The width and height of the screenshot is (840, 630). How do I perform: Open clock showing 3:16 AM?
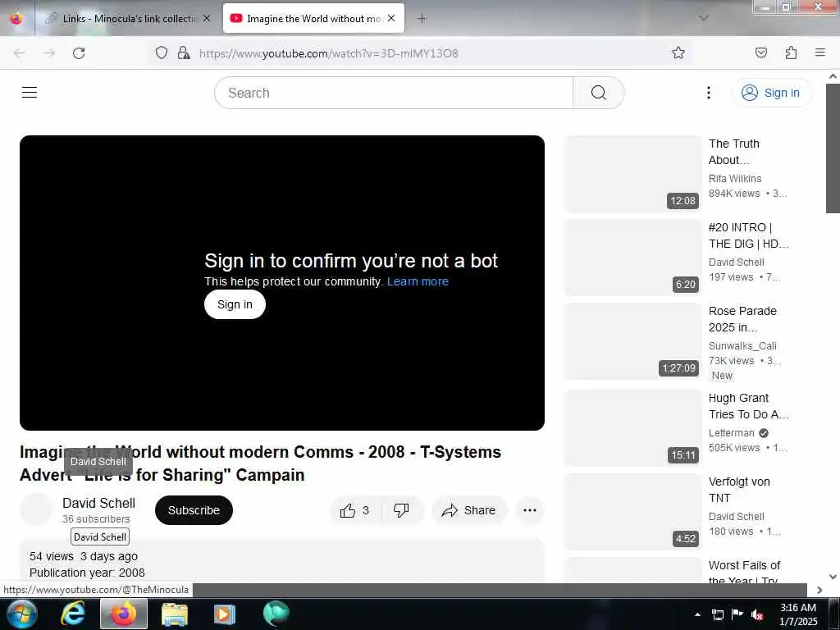[798, 614]
